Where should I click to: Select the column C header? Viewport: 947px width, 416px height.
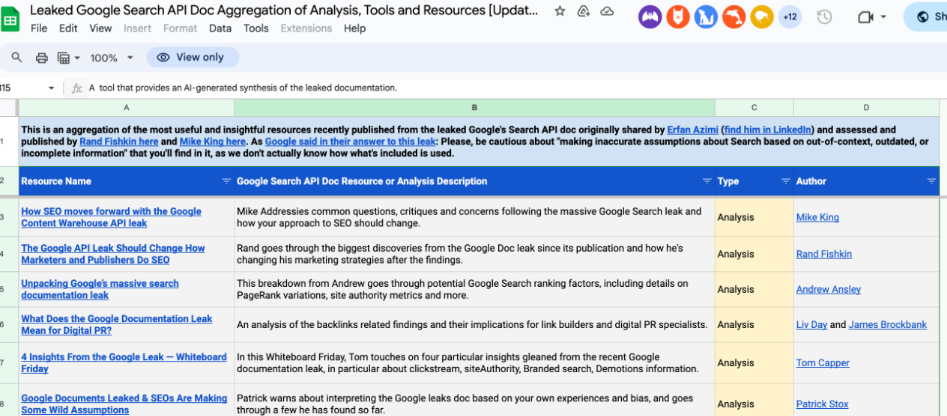click(x=754, y=107)
